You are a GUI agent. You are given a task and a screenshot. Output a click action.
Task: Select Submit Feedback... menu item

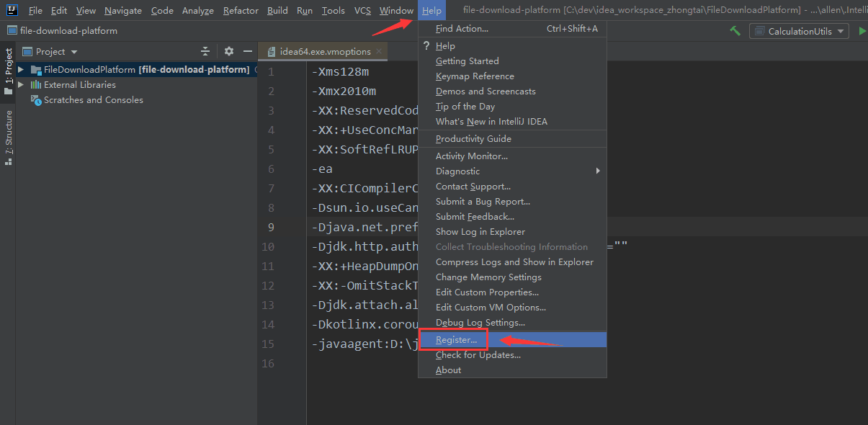click(x=512, y=217)
